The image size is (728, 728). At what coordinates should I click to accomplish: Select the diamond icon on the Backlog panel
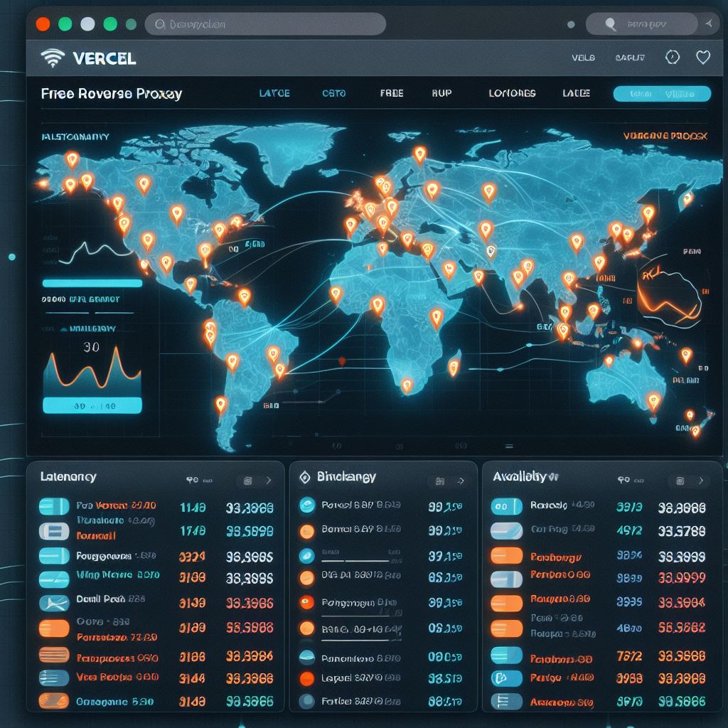(306, 477)
